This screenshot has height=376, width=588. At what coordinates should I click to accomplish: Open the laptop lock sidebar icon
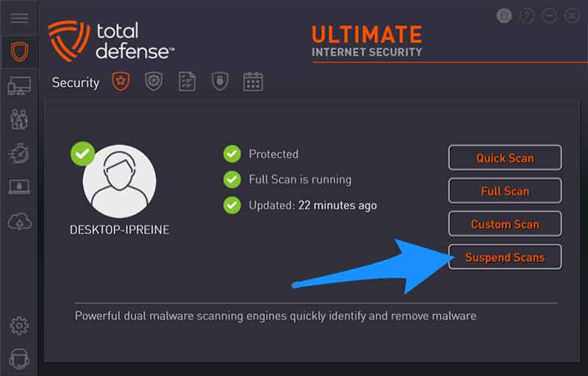tap(19, 186)
